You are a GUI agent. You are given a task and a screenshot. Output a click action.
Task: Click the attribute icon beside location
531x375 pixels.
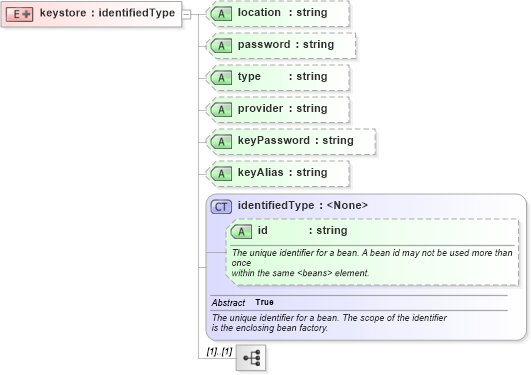click(x=221, y=14)
